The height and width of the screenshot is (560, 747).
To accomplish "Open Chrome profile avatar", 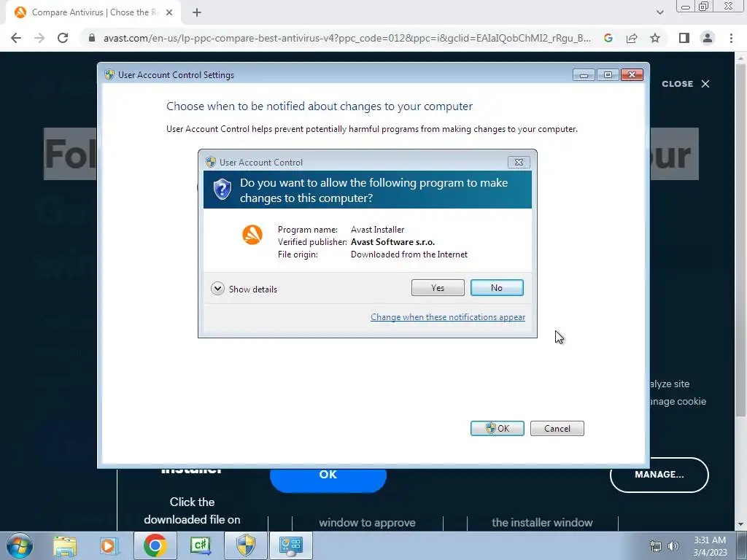I will (x=708, y=38).
